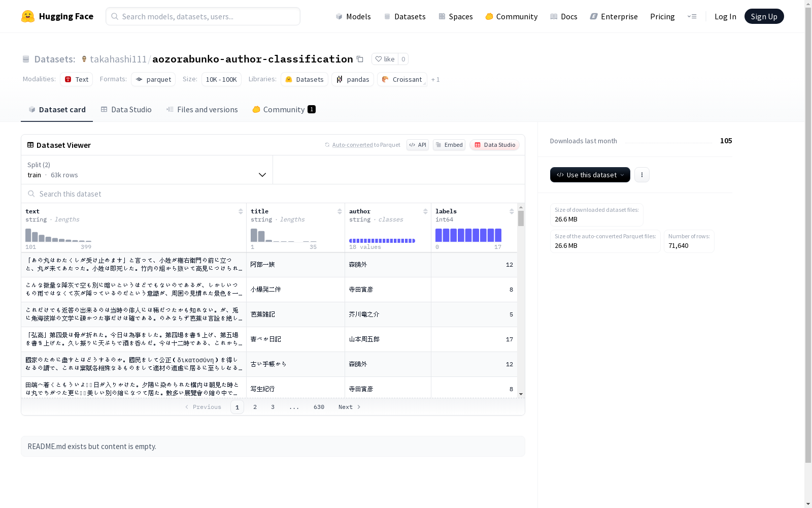Jump to page 630 of the table

(319, 407)
